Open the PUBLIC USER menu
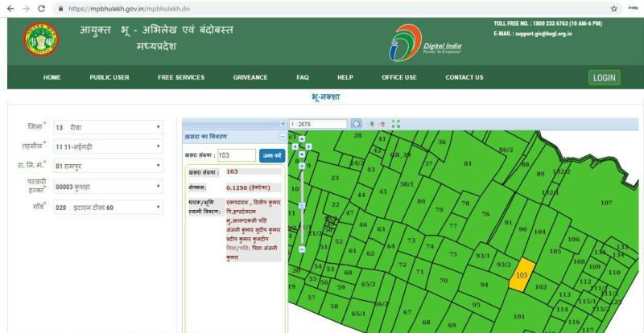This screenshot has height=333, width=644. pyautogui.click(x=109, y=77)
